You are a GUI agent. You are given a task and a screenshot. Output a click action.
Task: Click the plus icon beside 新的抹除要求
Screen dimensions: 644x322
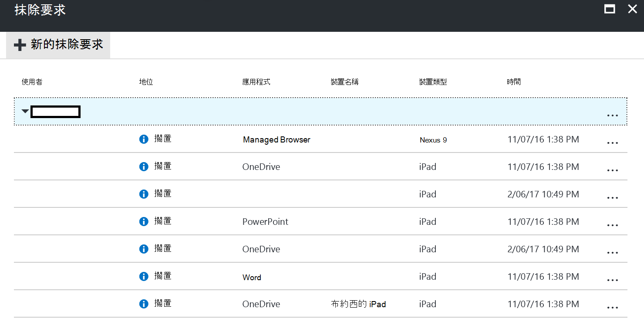(20, 45)
